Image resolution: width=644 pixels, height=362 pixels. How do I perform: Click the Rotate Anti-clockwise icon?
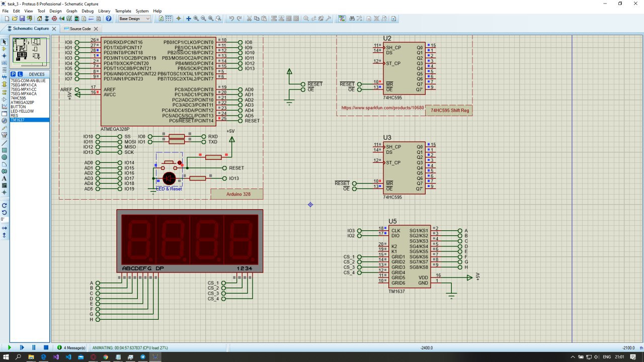[5, 212]
